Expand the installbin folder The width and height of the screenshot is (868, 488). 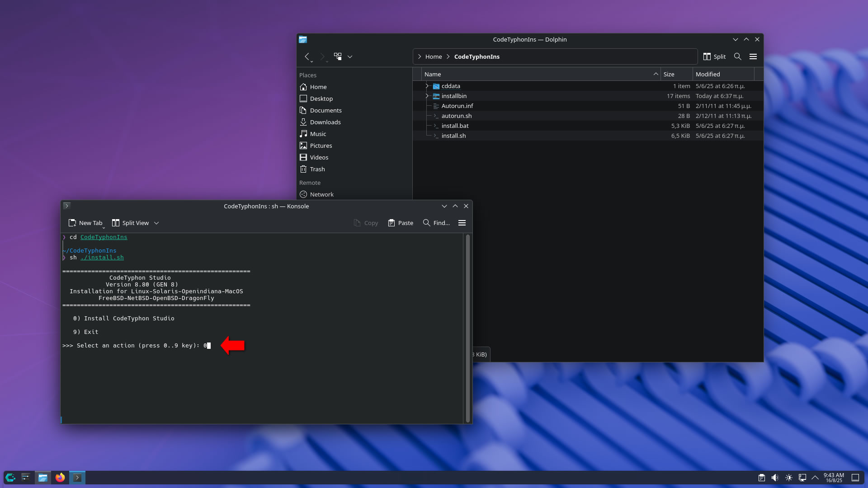(427, 96)
